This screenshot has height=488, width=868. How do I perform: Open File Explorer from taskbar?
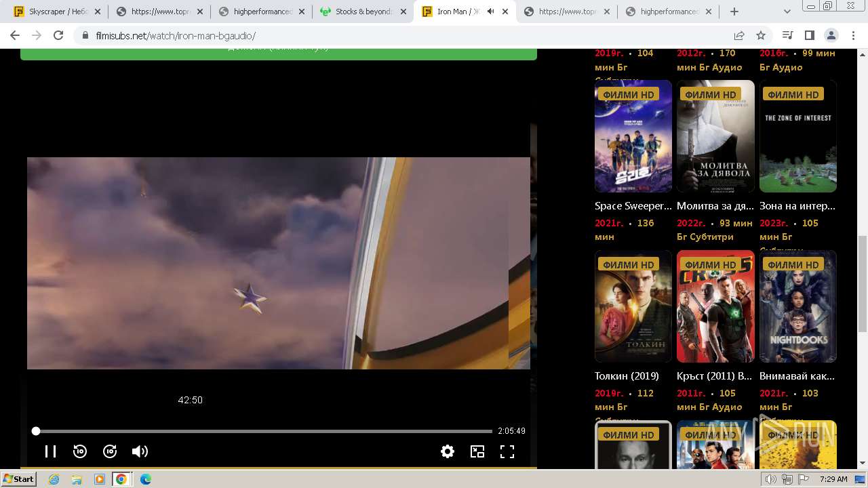(77, 479)
